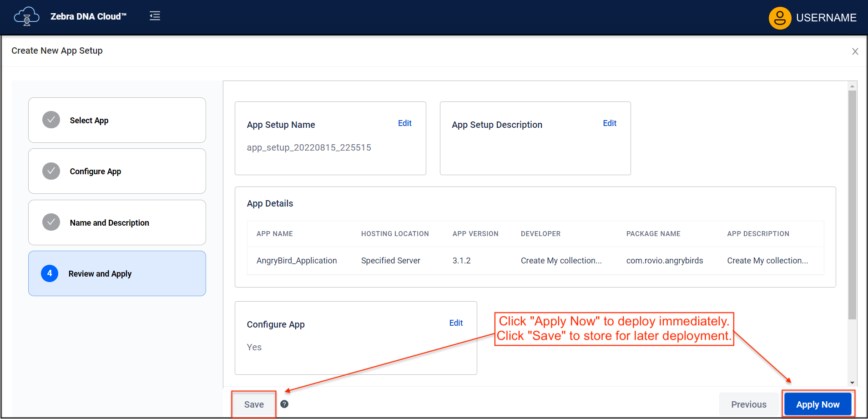Screen dimensions: 868x419
Task: Click Save to store for later
Action: click(254, 404)
